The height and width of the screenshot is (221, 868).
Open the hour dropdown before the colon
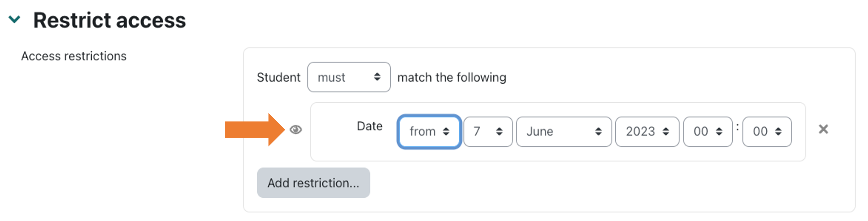707,132
